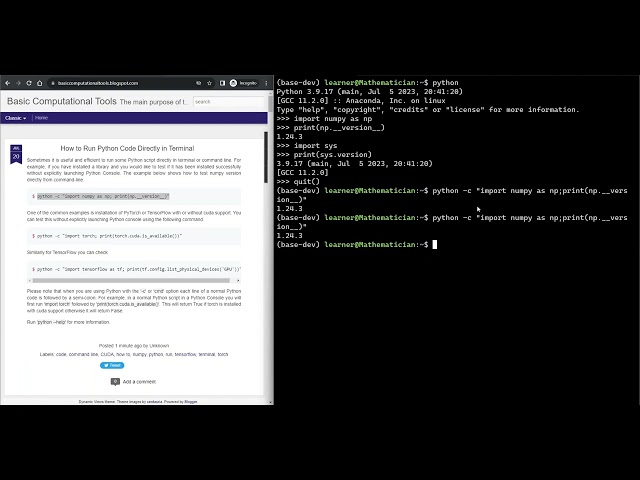
Task: Click the code block horizontal scrollbar
Action: tap(131, 280)
